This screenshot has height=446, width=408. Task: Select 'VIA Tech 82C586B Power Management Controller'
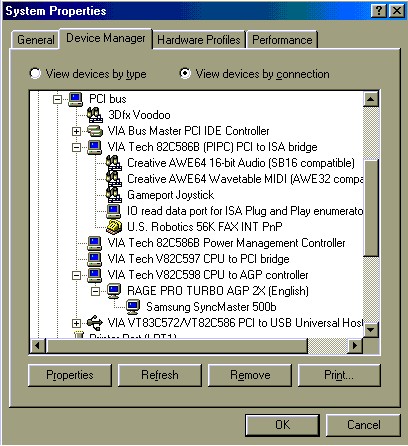click(x=226, y=243)
